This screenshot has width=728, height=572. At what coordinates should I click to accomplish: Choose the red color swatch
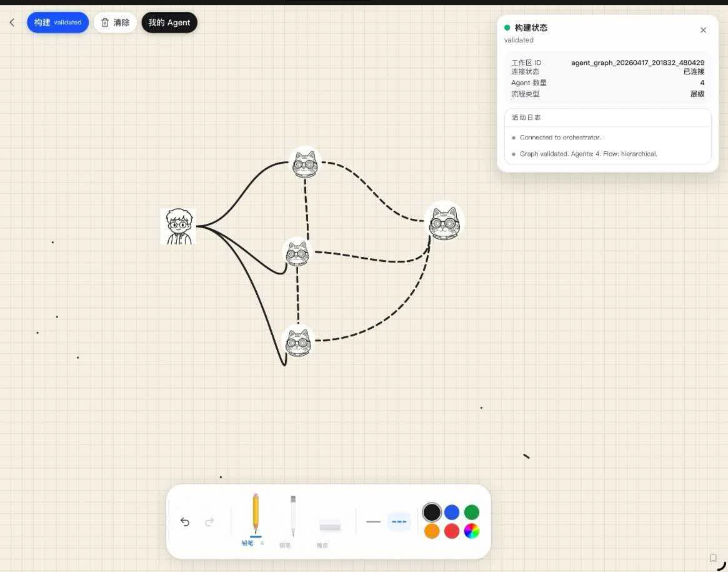[452, 531]
